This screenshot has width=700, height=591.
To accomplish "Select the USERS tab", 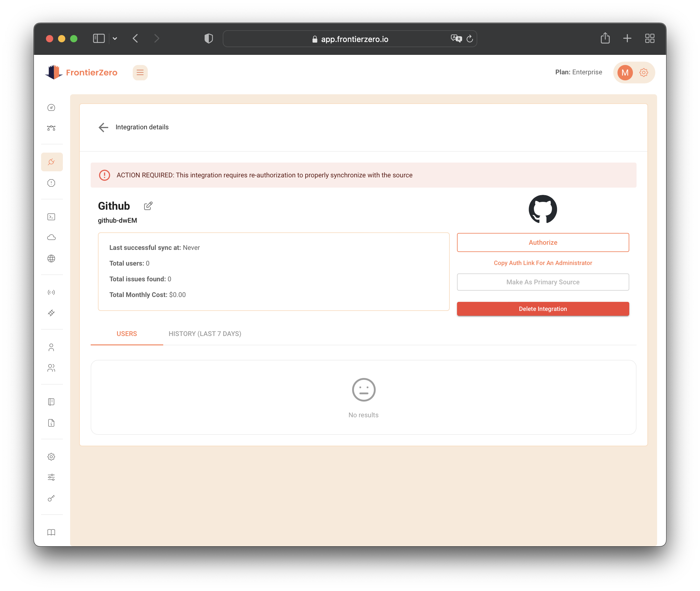I will (x=127, y=334).
